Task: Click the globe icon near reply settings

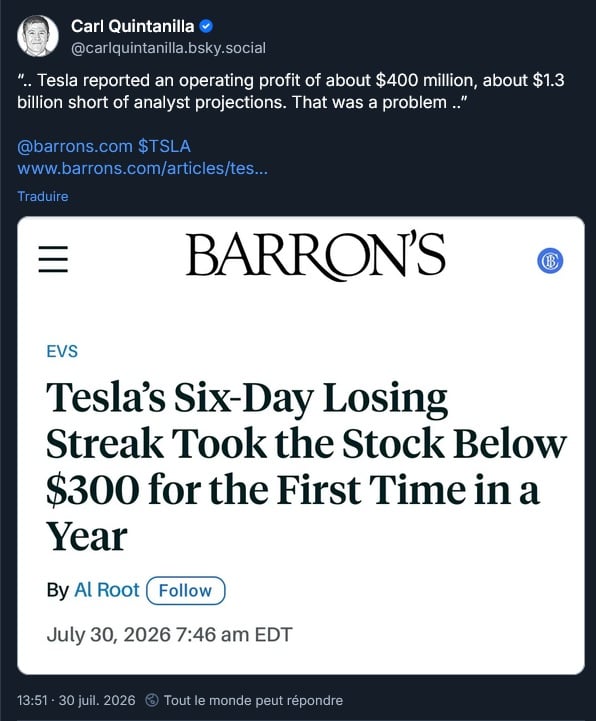Action: coord(152,700)
